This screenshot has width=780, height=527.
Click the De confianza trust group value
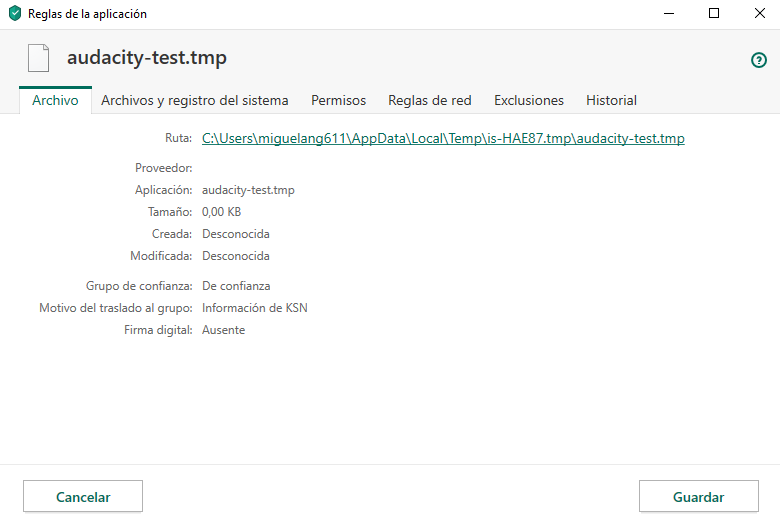click(x=236, y=286)
